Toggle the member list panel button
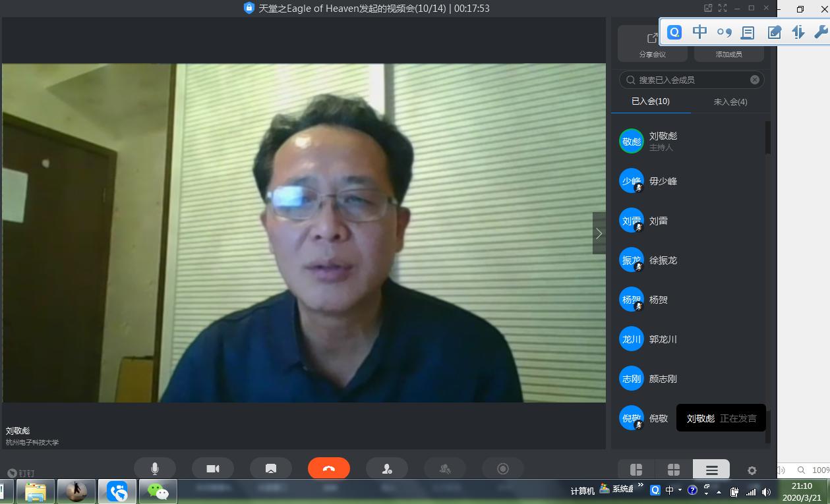 (x=711, y=470)
